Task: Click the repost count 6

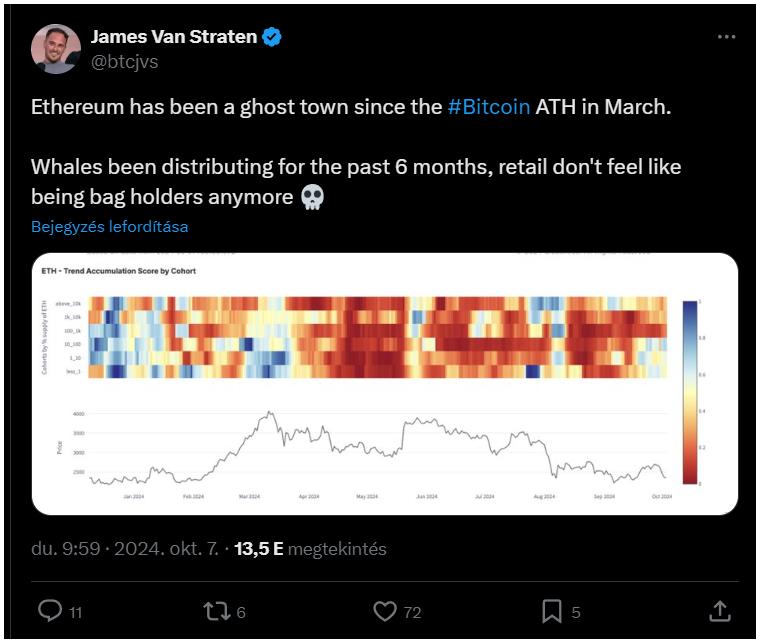Action: pyautogui.click(x=241, y=613)
